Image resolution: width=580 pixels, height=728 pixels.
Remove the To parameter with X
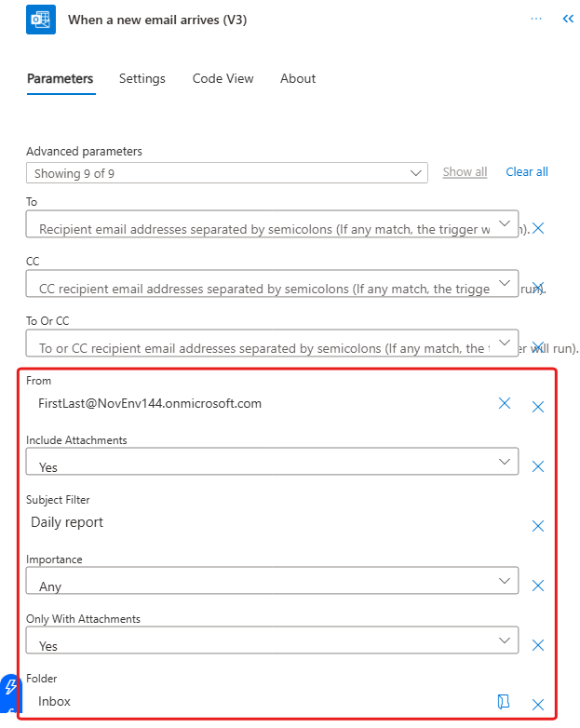537,228
